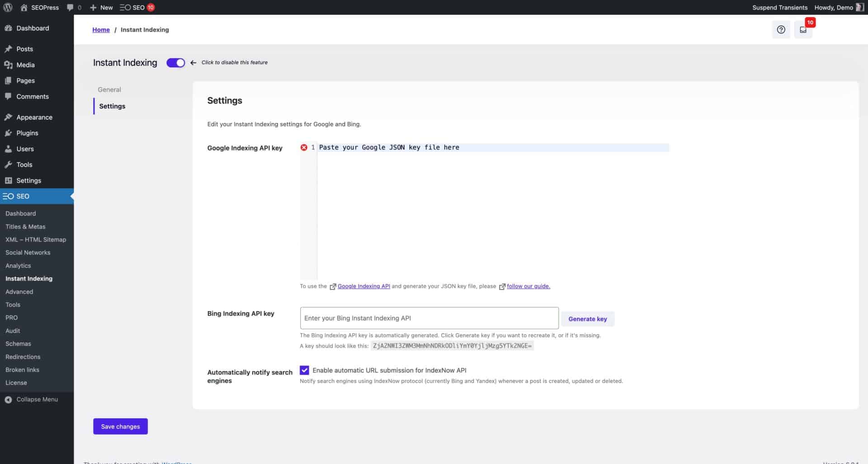Open Titles & Metas in SEO submenu

coord(25,226)
